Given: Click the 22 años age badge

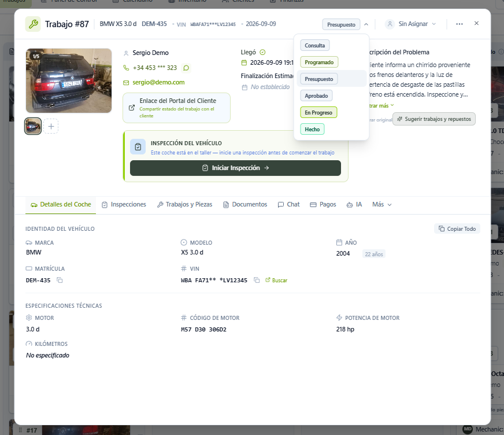Looking at the screenshot, I should pyautogui.click(x=374, y=254).
